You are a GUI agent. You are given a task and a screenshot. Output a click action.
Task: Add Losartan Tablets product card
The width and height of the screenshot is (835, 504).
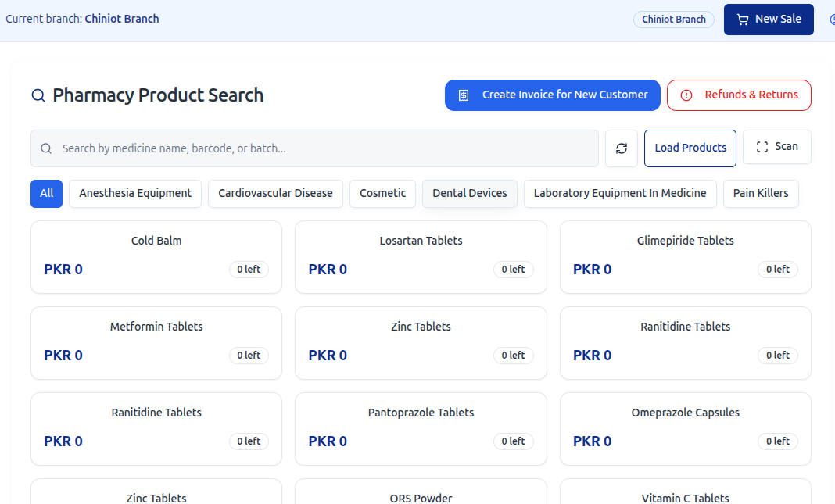421,256
